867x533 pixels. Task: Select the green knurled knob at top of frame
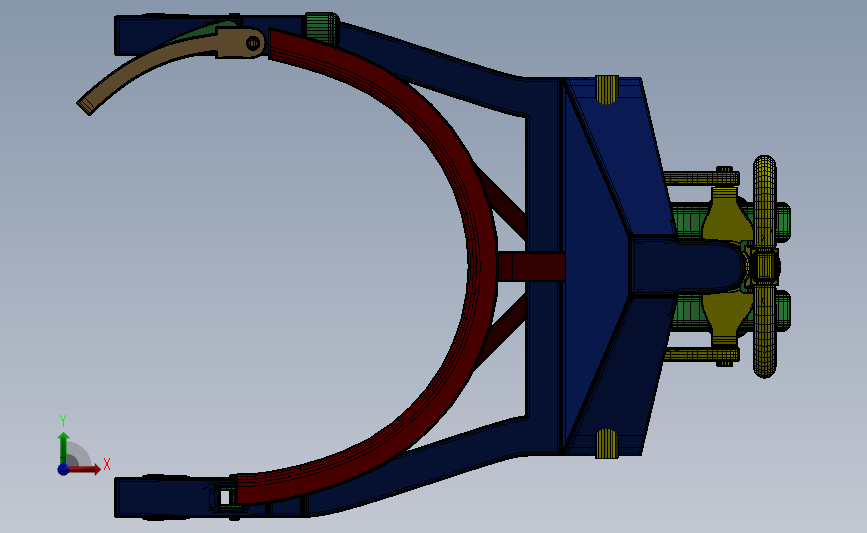point(321,28)
